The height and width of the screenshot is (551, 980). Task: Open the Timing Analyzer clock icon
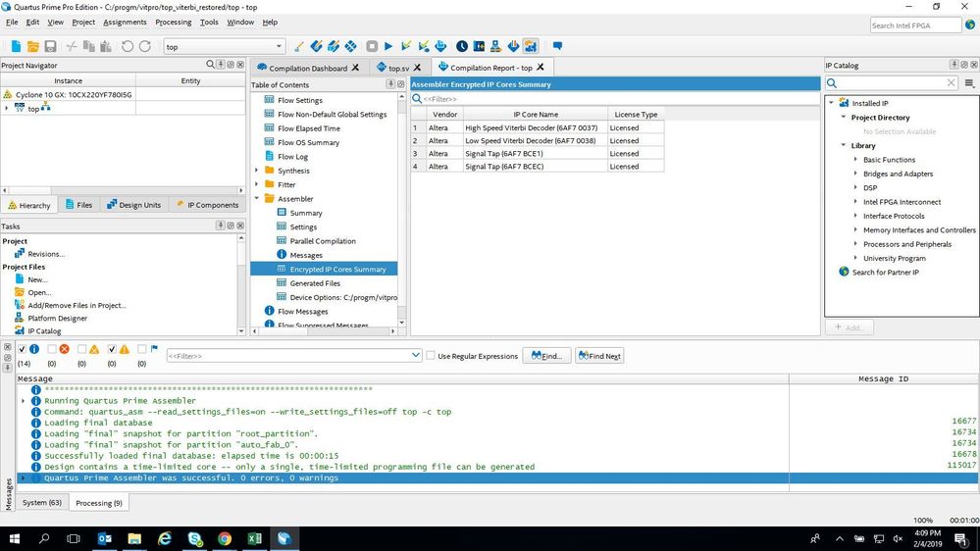tap(461, 46)
